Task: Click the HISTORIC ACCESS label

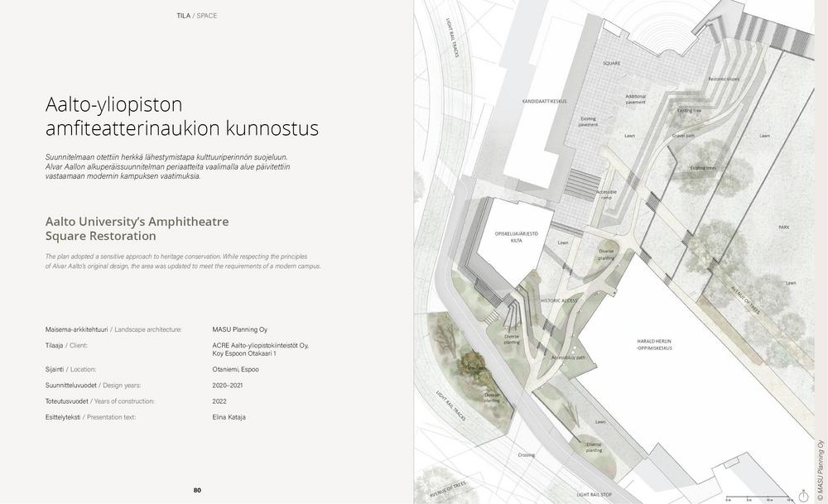Action: [559, 300]
